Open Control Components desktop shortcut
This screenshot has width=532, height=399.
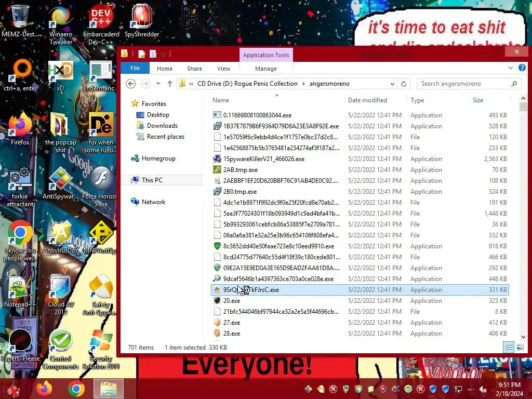pyautogui.click(x=60, y=349)
